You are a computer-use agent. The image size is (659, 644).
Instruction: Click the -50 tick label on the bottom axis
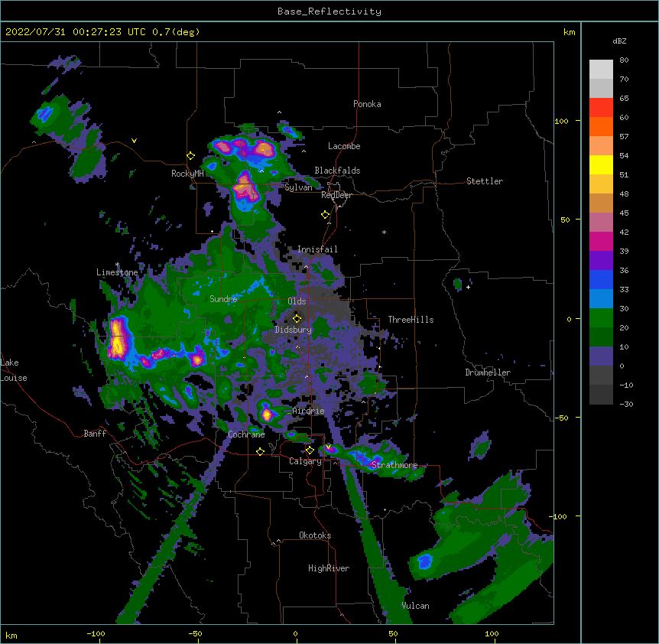coord(195,633)
